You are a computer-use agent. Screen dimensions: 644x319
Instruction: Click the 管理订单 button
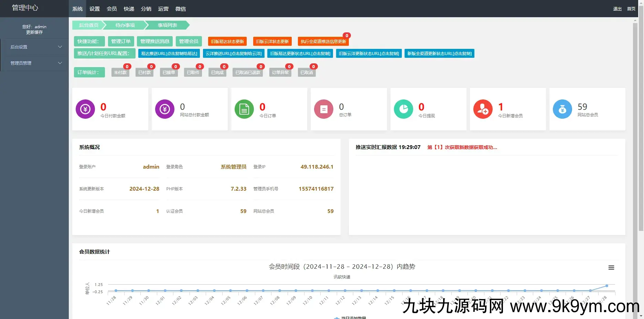pos(121,41)
